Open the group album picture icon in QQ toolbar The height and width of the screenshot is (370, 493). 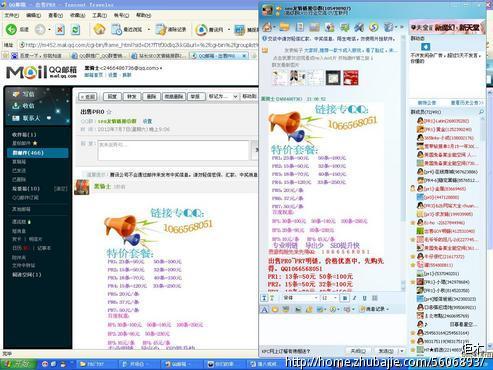(314, 27)
